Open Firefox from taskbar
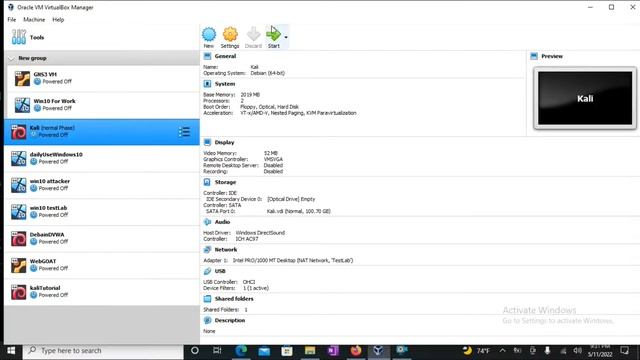640x360 pixels. click(356, 351)
